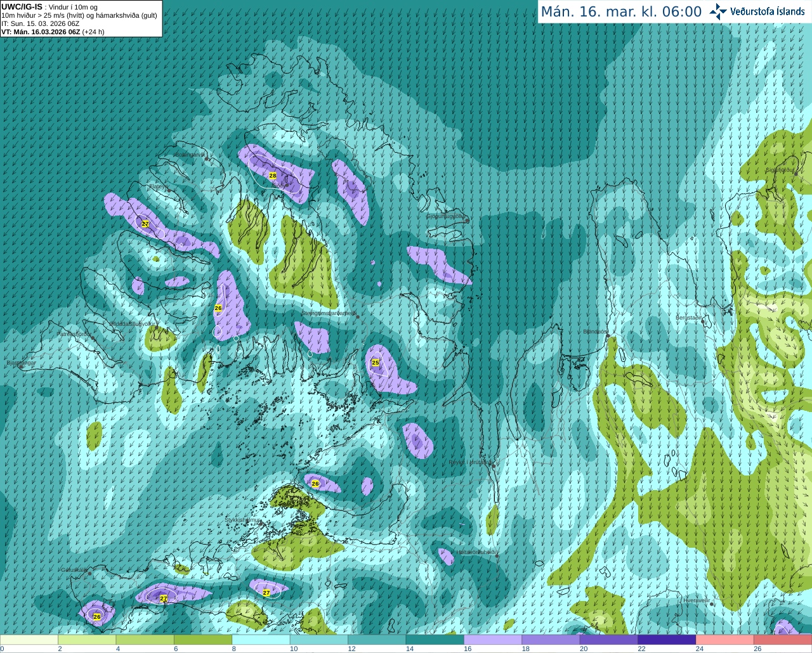The image size is (812, 653).
Task: Click the Blönduós station dot
Action: [x=608, y=335]
